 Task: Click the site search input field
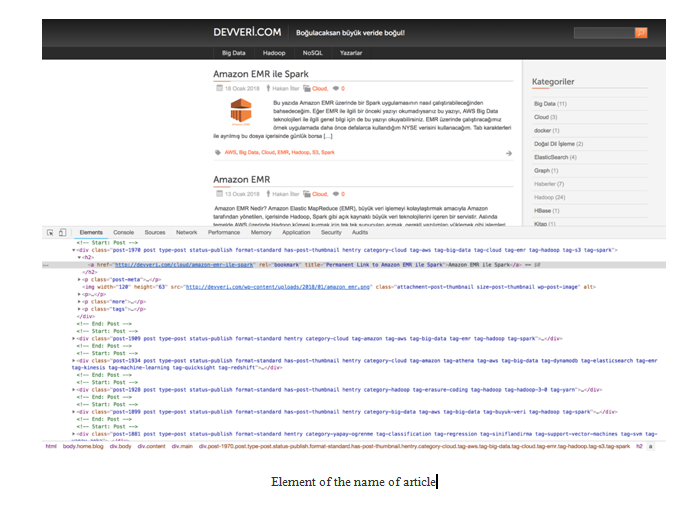(604, 33)
